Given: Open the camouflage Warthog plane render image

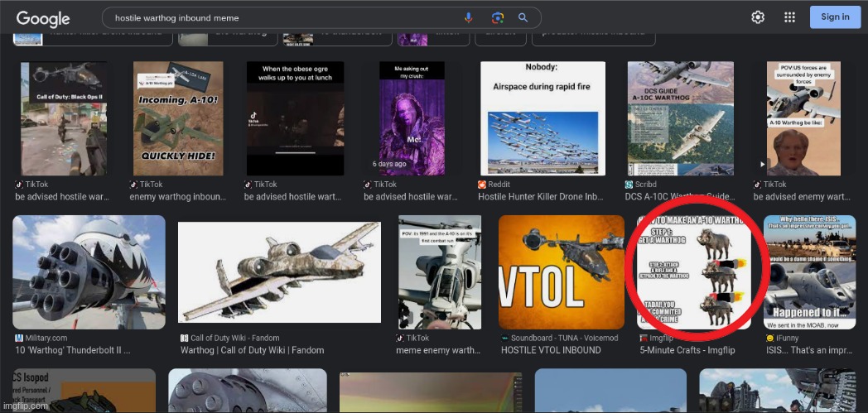Looking at the screenshot, I should click(x=279, y=272).
